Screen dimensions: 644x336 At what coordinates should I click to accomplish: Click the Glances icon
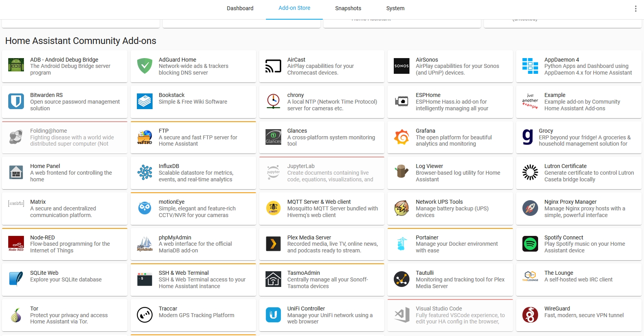coord(273,137)
